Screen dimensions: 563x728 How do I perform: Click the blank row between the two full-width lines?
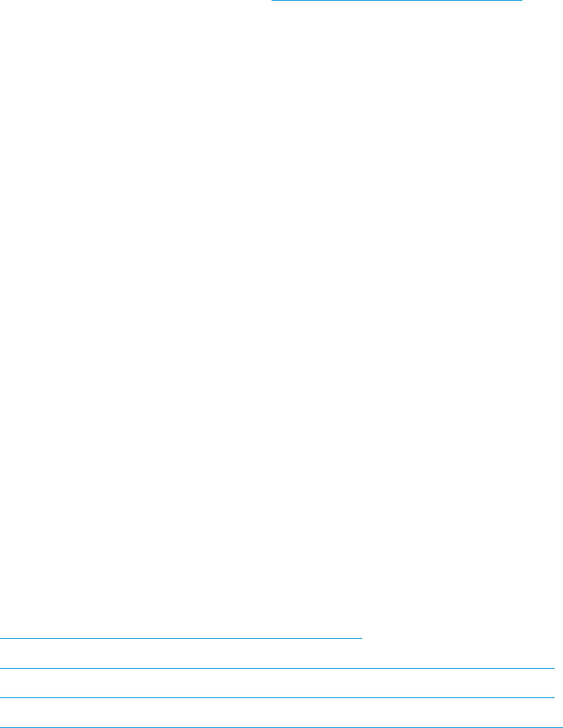(x=277, y=683)
